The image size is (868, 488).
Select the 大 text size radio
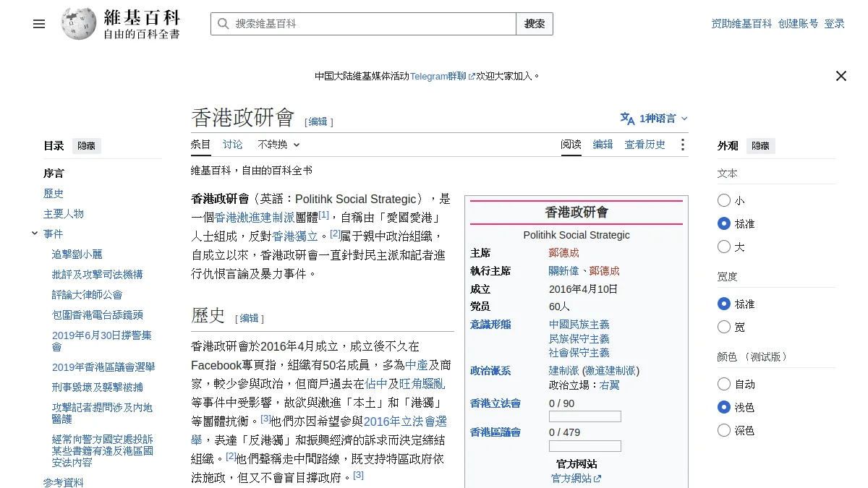click(724, 247)
